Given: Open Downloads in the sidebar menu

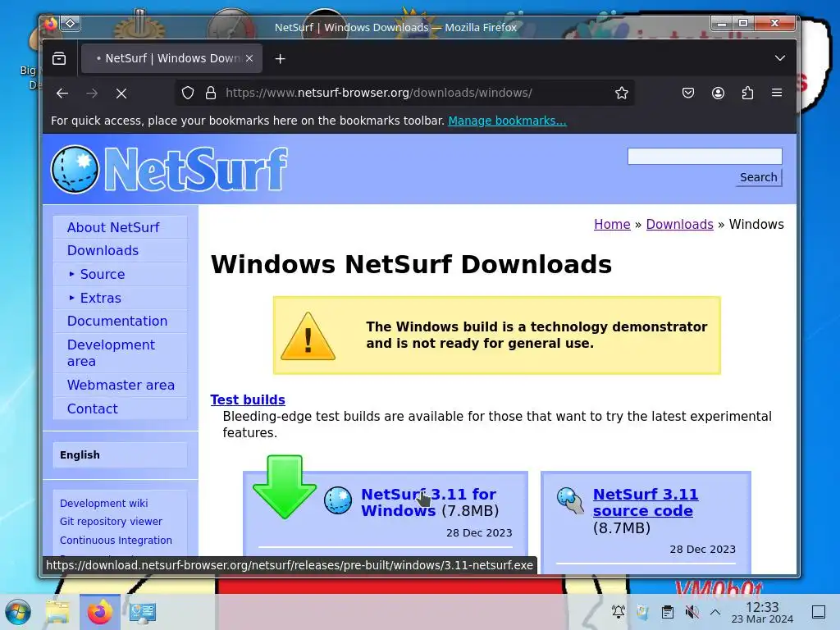Looking at the screenshot, I should tap(103, 250).
